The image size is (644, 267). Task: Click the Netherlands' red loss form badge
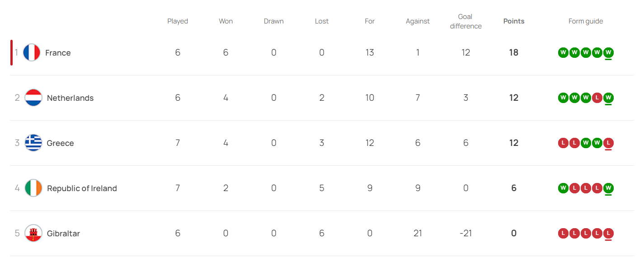click(x=597, y=98)
